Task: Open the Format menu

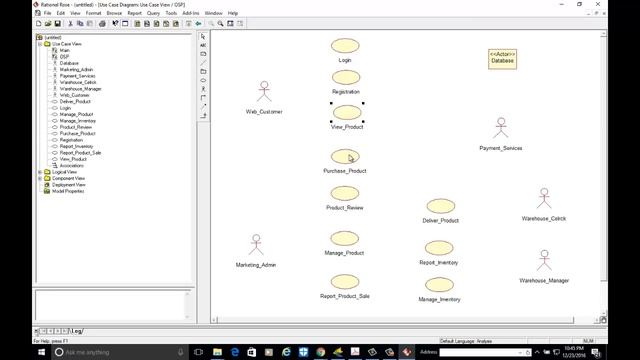Action: [x=93, y=13]
